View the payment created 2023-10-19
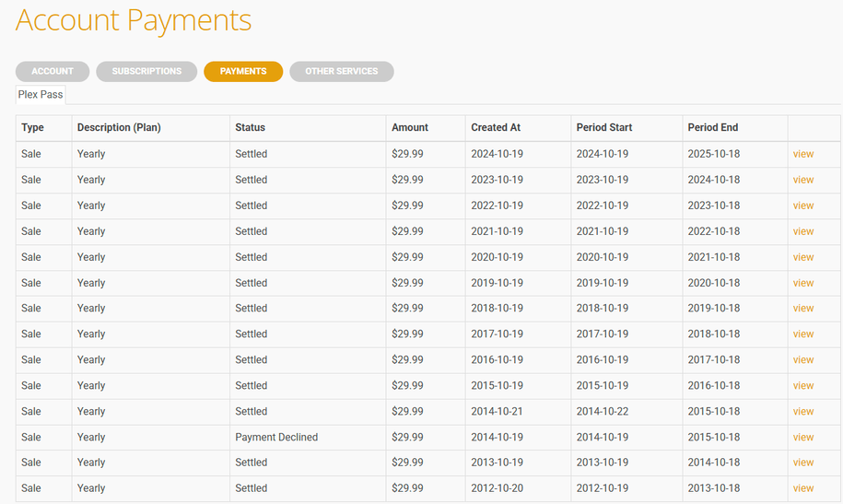The image size is (843, 504). (802, 180)
